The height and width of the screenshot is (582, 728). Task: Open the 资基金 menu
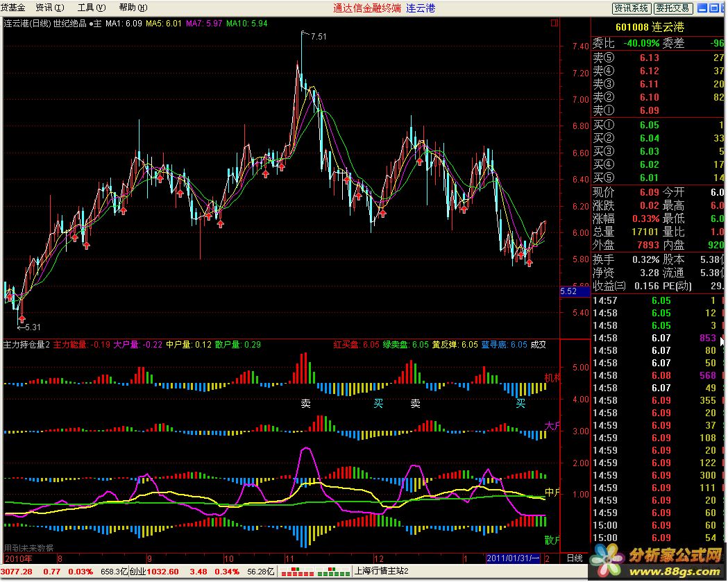[13, 8]
